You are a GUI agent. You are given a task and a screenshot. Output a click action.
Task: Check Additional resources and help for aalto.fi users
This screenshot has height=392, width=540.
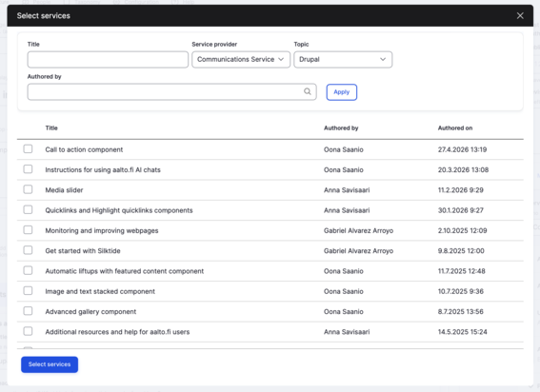pos(28,331)
